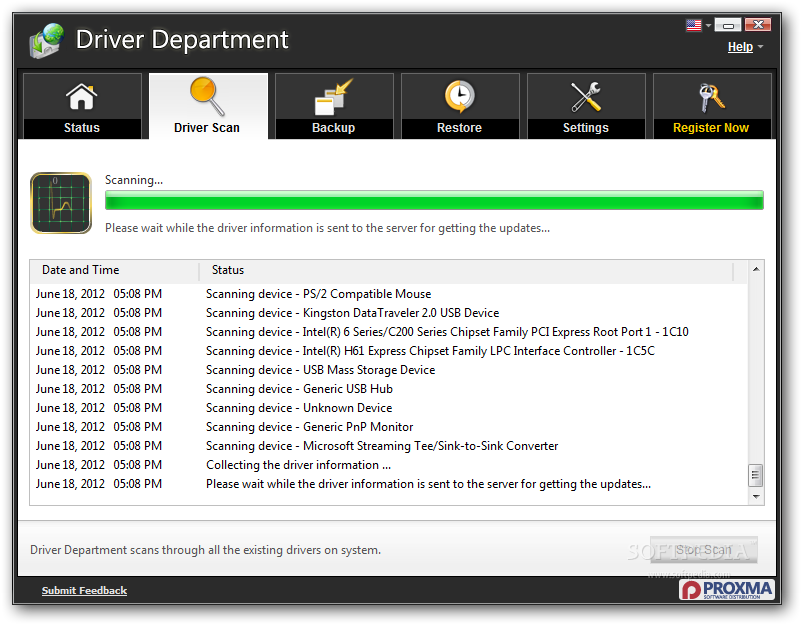802x625 pixels.
Task: Select the Generic PnP Monitor row
Action: click(x=389, y=427)
